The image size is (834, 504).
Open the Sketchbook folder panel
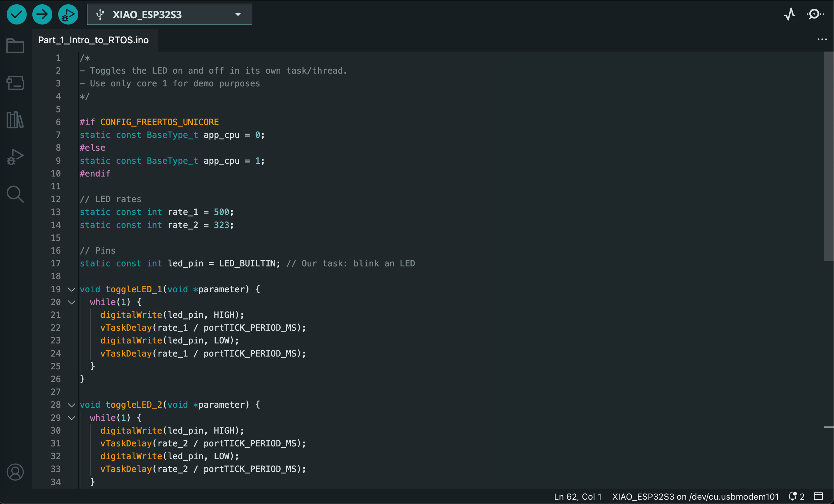[x=15, y=46]
